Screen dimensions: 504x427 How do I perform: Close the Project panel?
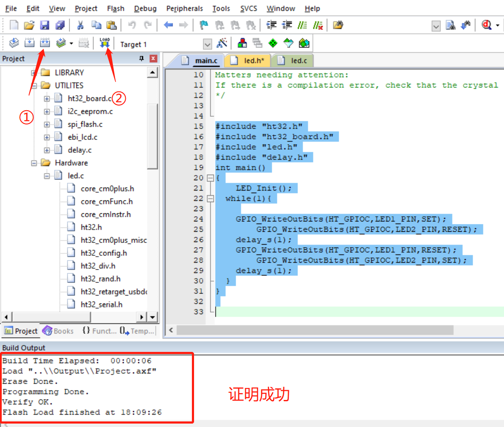(x=153, y=58)
